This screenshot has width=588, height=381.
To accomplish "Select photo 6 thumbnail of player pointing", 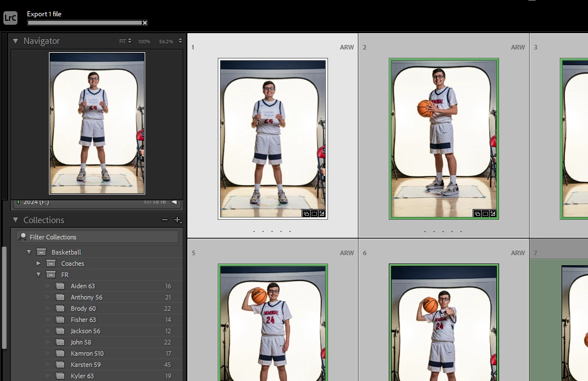I will pos(443,322).
